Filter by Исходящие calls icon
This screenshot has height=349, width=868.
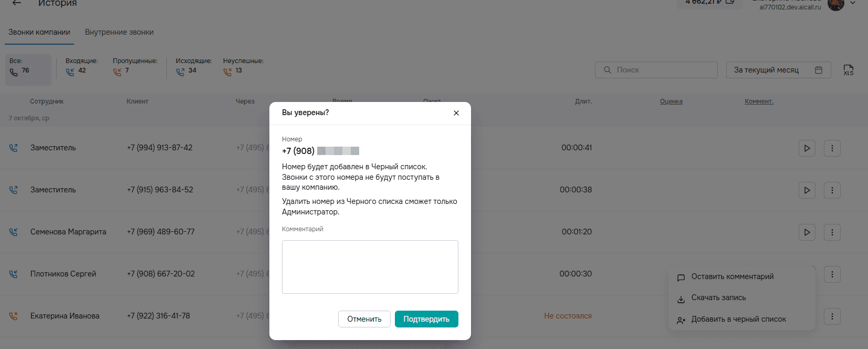click(180, 71)
